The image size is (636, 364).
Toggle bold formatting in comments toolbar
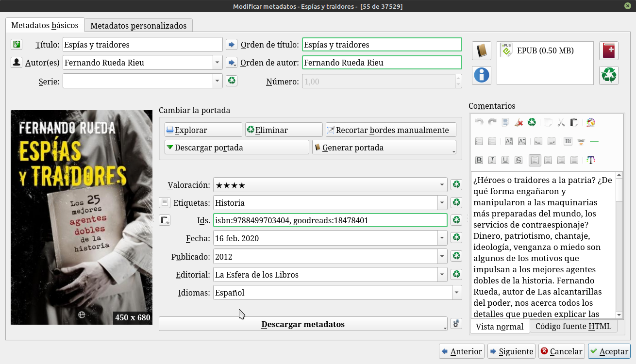(479, 160)
